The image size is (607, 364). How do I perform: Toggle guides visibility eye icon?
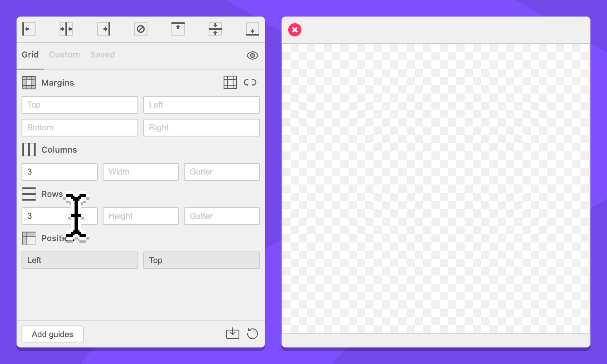coord(252,55)
